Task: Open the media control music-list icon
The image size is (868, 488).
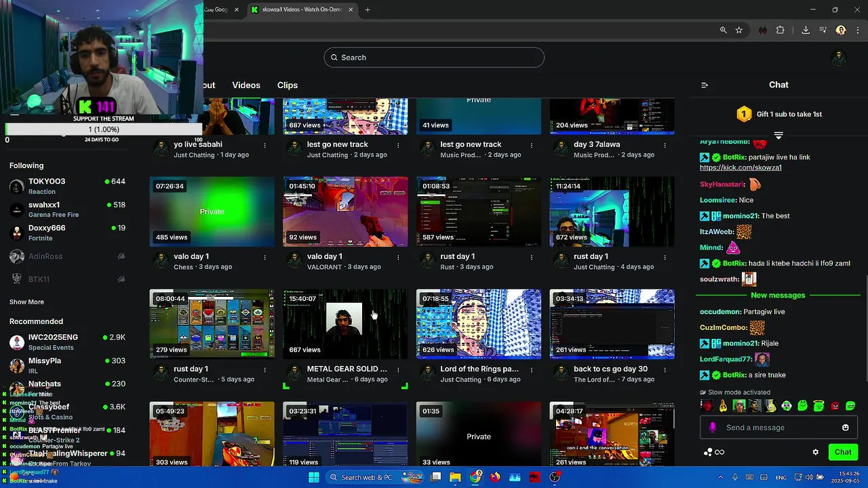Action: pos(823,30)
